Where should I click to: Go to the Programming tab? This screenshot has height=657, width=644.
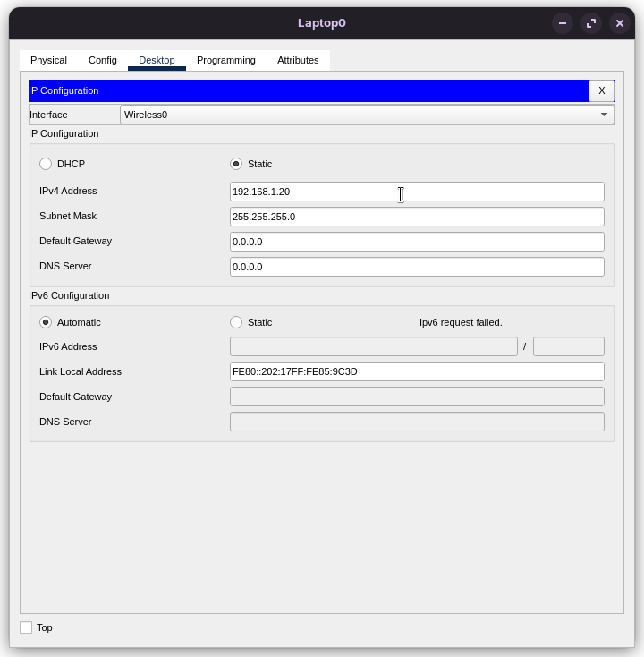pos(226,60)
